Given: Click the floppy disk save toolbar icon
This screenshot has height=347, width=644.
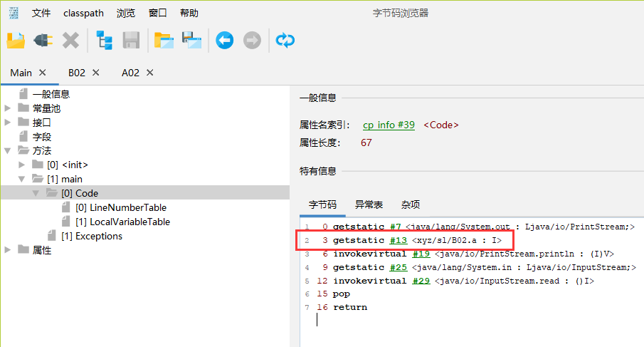Looking at the screenshot, I should [x=132, y=41].
